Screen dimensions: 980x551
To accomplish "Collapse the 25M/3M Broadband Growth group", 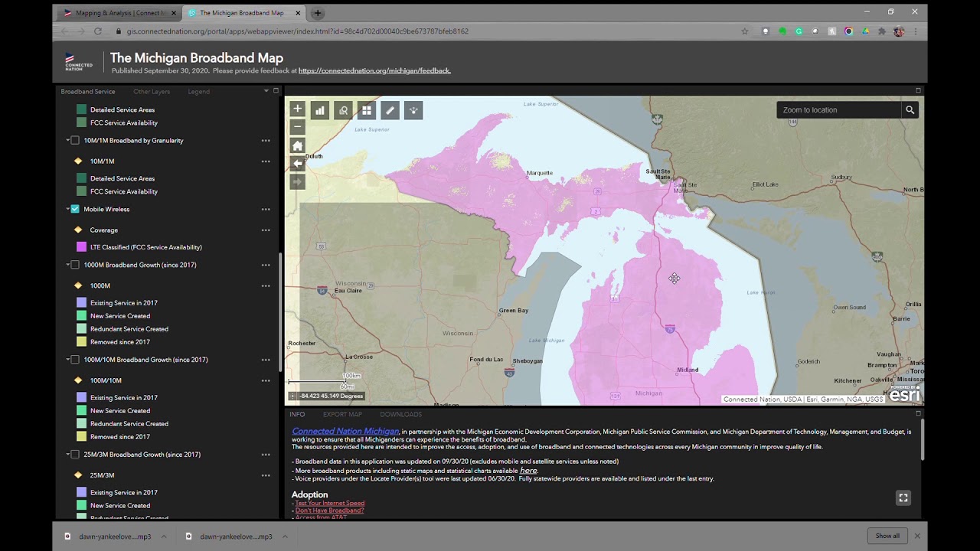I will (67, 455).
